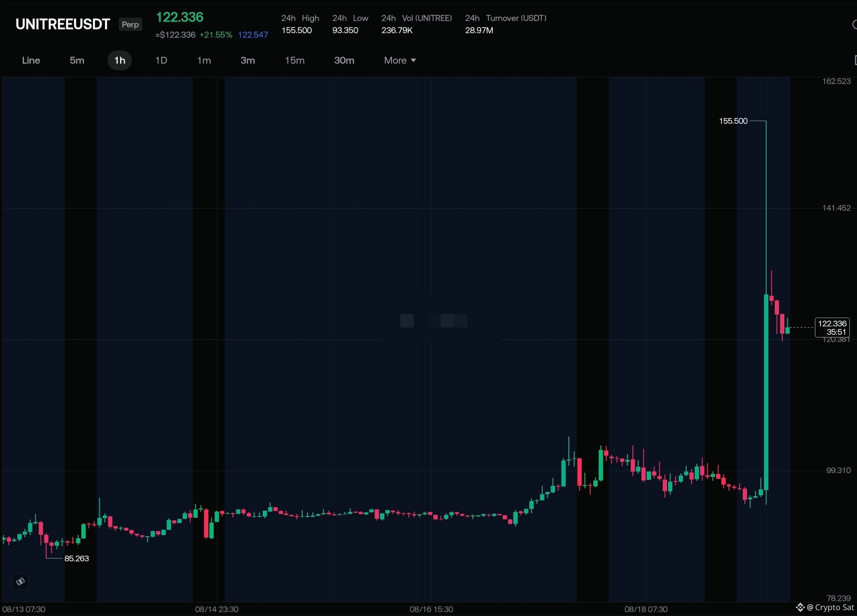Switch to the 30m interval
The image size is (857, 616).
click(x=344, y=61)
